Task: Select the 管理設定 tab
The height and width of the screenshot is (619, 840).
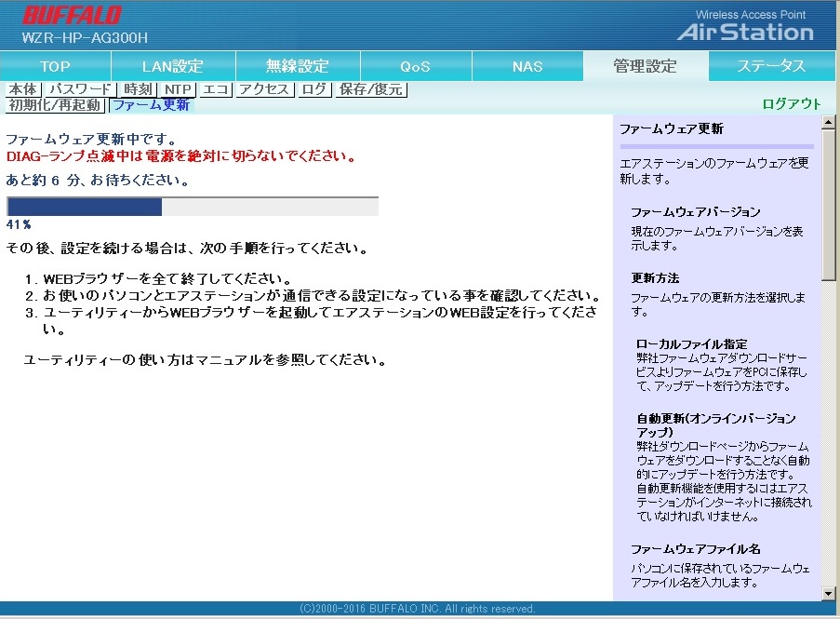Action: pyautogui.click(x=645, y=66)
